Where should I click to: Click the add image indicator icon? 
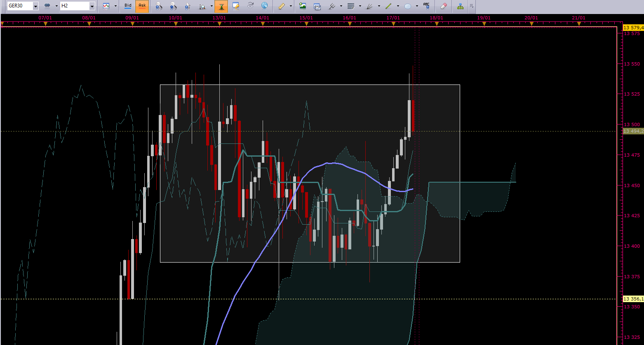point(303,6)
